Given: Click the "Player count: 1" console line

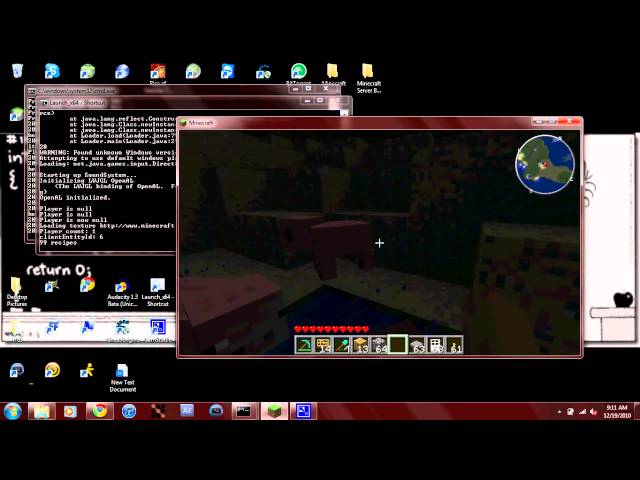Looking at the screenshot, I should (x=67, y=231).
